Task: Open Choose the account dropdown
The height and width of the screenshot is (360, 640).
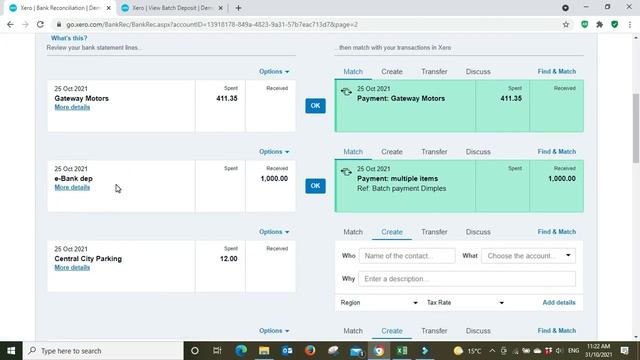Action: click(x=529, y=256)
